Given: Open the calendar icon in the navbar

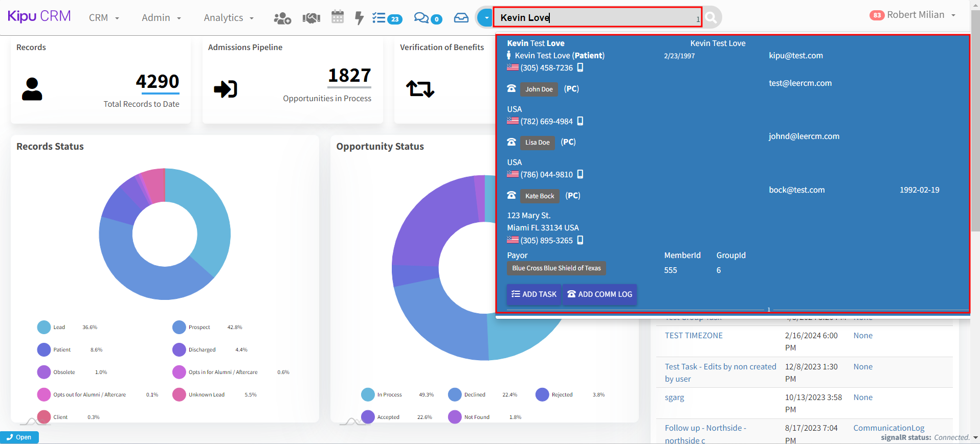Looking at the screenshot, I should point(338,17).
